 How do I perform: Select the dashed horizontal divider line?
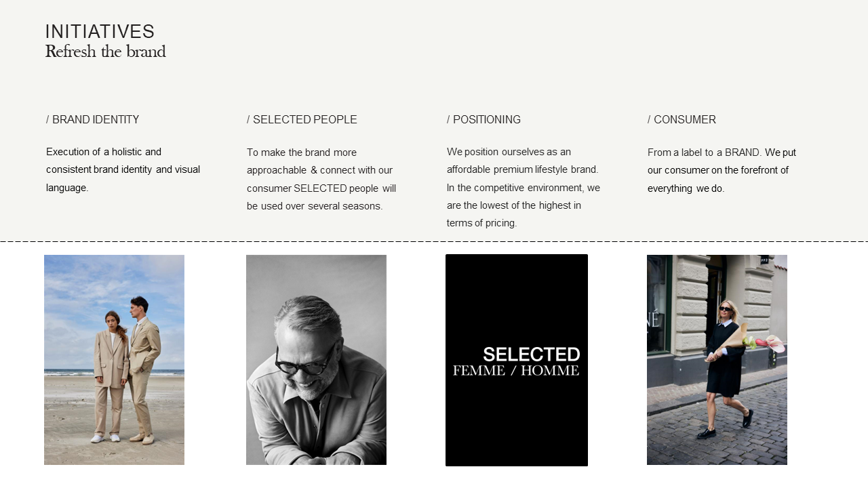click(x=434, y=241)
